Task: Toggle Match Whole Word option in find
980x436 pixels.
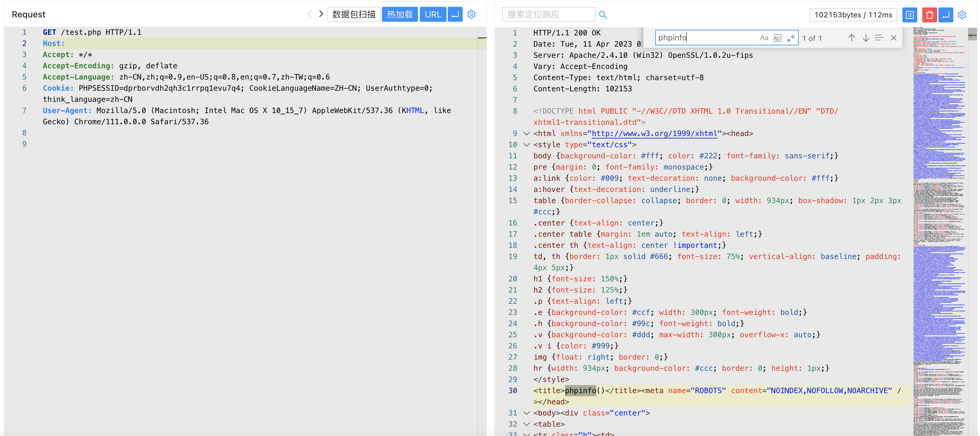Action: click(777, 38)
